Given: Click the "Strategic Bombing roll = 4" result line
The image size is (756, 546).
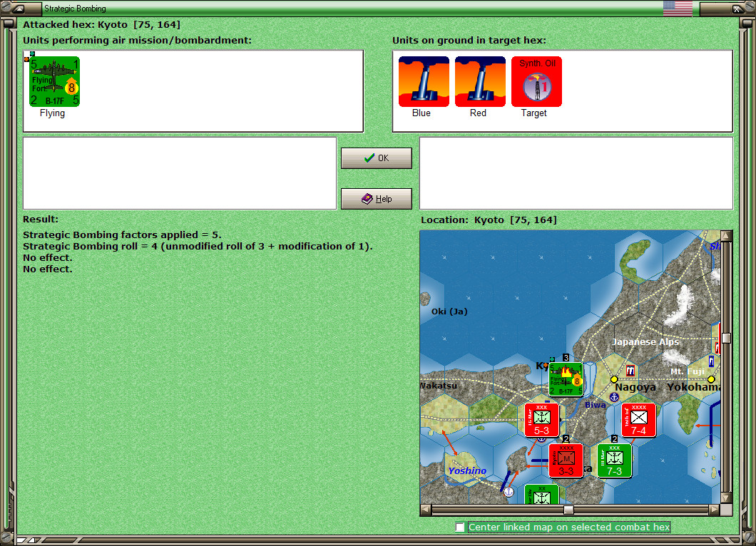Looking at the screenshot, I should point(198,246).
